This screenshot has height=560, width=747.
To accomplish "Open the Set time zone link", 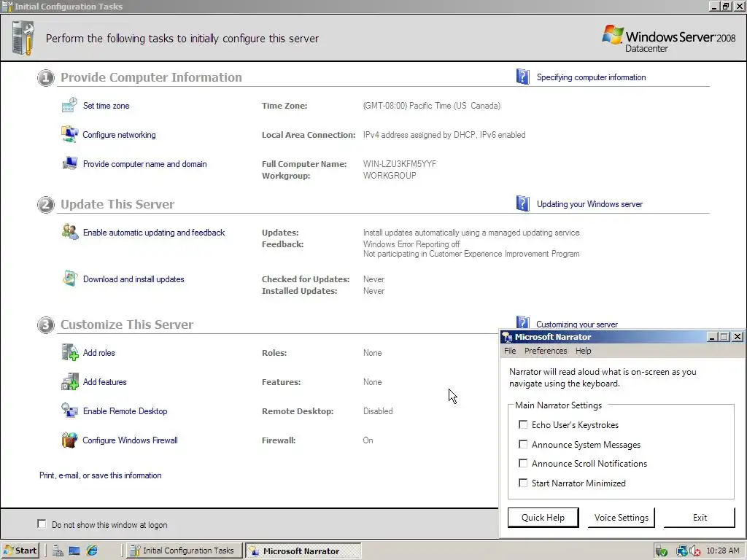I will tap(107, 106).
